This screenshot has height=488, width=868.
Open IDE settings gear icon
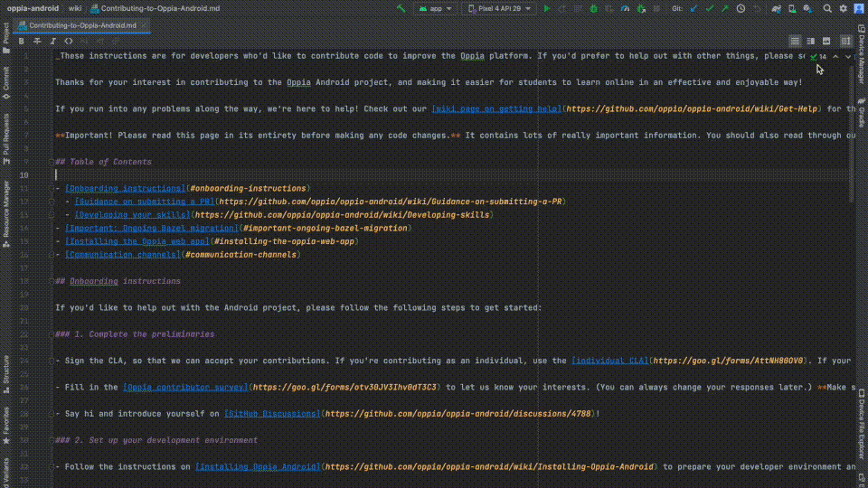tap(843, 8)
